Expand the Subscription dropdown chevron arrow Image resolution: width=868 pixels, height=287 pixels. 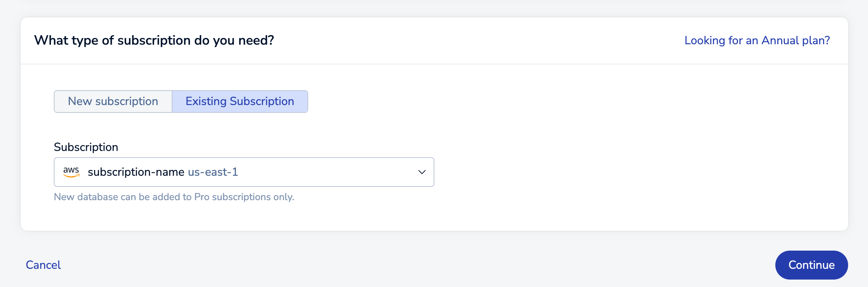[x=422, y=172]
